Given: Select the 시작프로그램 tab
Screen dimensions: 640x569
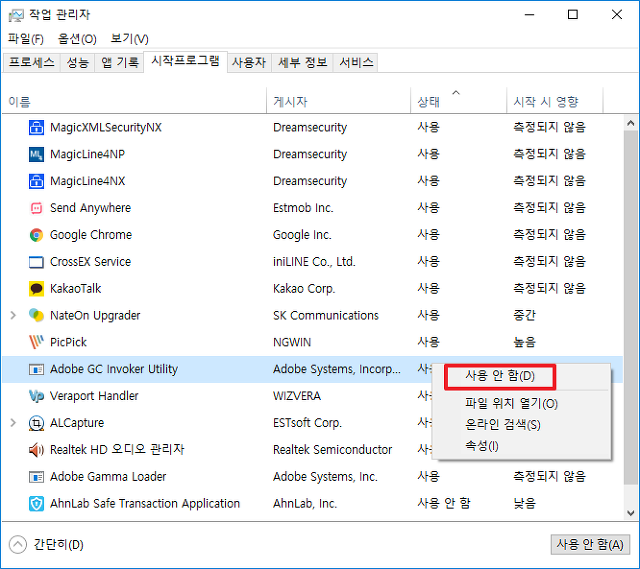Looking at the screenshot, I should pos(185,61).
